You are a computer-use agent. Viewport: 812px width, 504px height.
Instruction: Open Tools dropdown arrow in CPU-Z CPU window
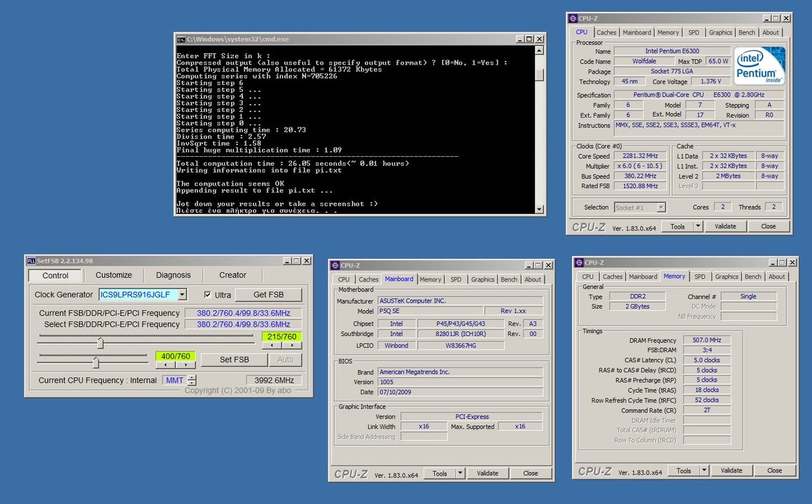pos(698,226)
